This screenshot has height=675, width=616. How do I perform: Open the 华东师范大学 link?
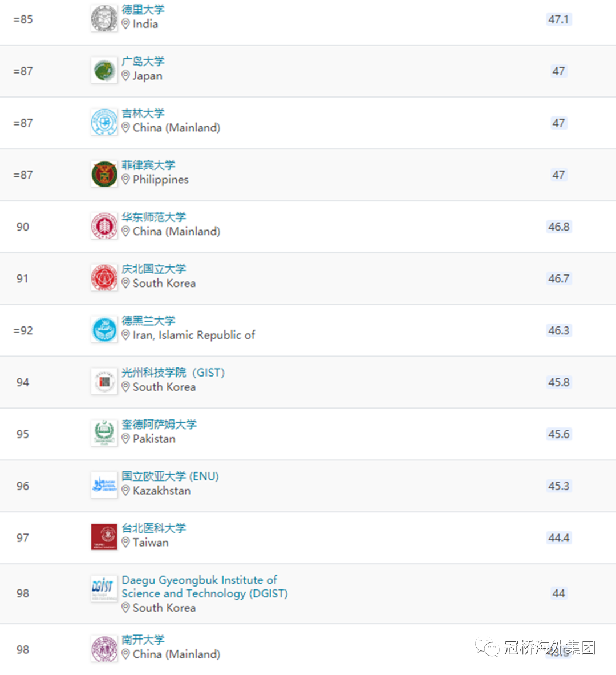153,217
